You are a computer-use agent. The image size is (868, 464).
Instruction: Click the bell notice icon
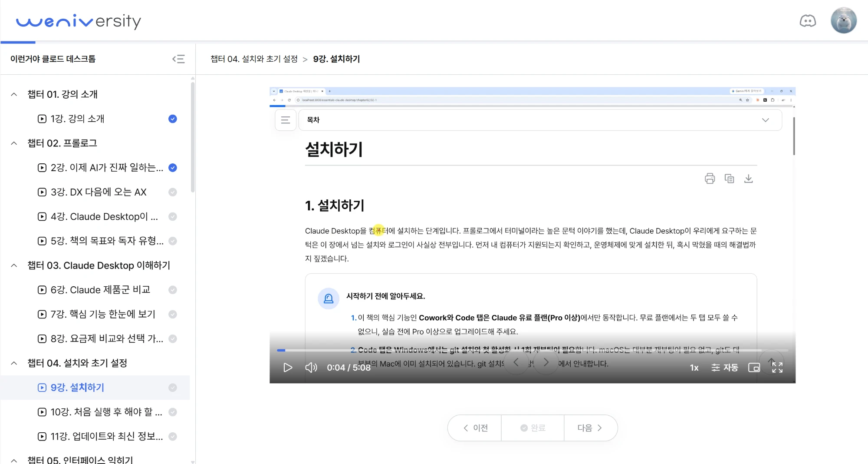[x=329, y=298]
